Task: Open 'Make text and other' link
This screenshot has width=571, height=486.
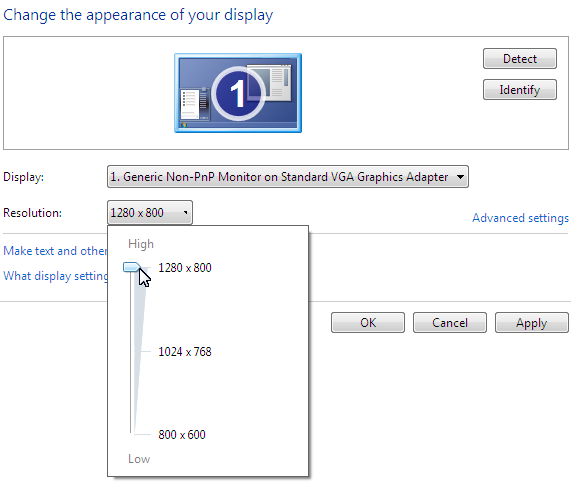Action: click(x=55, y=251)
